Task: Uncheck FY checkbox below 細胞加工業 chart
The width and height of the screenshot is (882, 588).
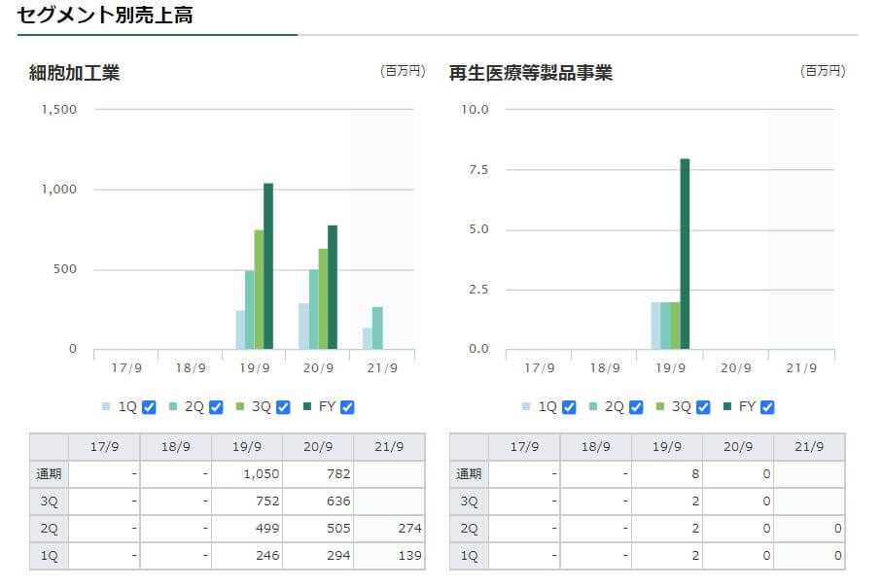Action: click(x=347, y=407)
